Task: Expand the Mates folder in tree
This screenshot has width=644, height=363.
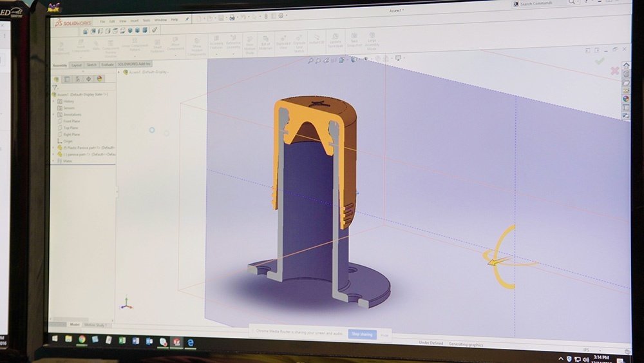Action: tap(53, 161)
